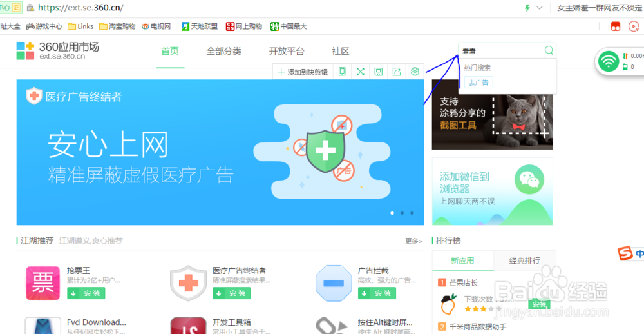Install 芒果店长 from the ranking list
This screenshot has width=644, height=334.
(539, 304)
